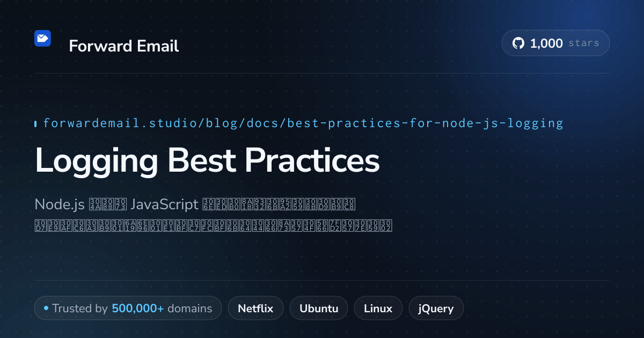Screen dimensions: 644x338
Task: Select the jQuery pill
Action: pos(436,308)
